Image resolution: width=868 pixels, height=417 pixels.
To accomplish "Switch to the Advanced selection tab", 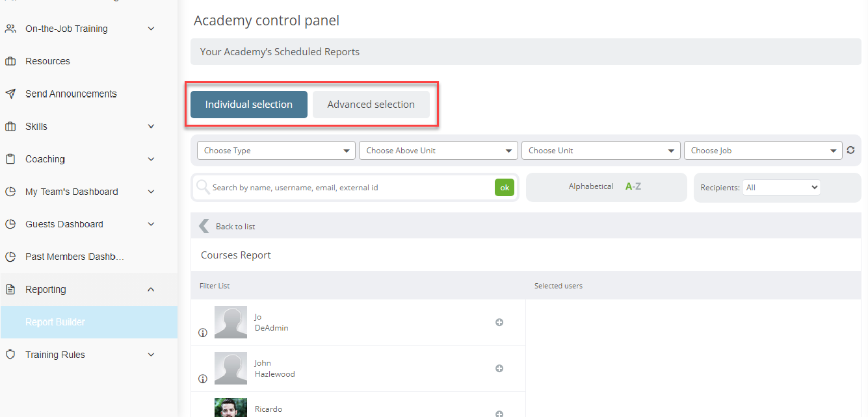I will pos(371,104).
